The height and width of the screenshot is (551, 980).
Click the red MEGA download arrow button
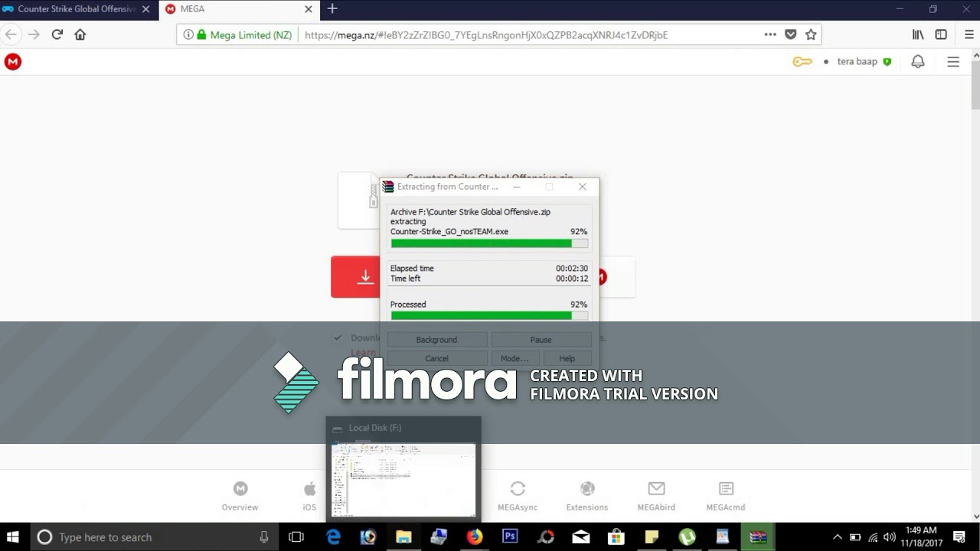355,277
